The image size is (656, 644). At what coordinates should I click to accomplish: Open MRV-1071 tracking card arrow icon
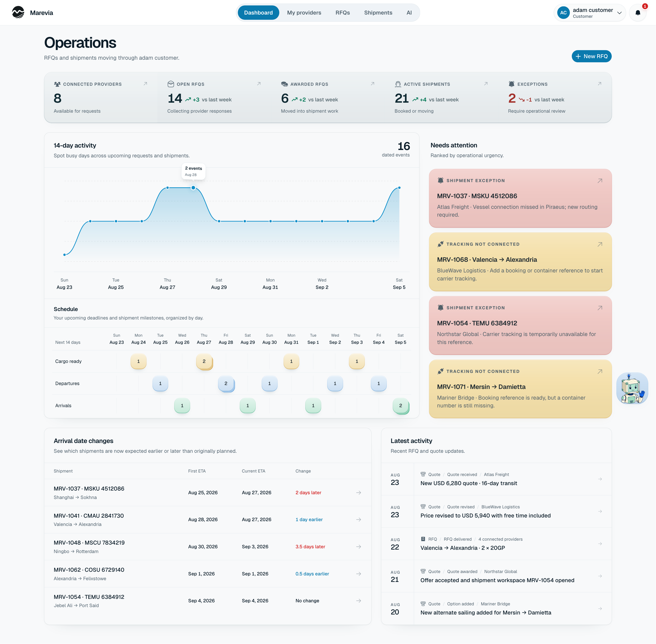[x=600, y=371]
